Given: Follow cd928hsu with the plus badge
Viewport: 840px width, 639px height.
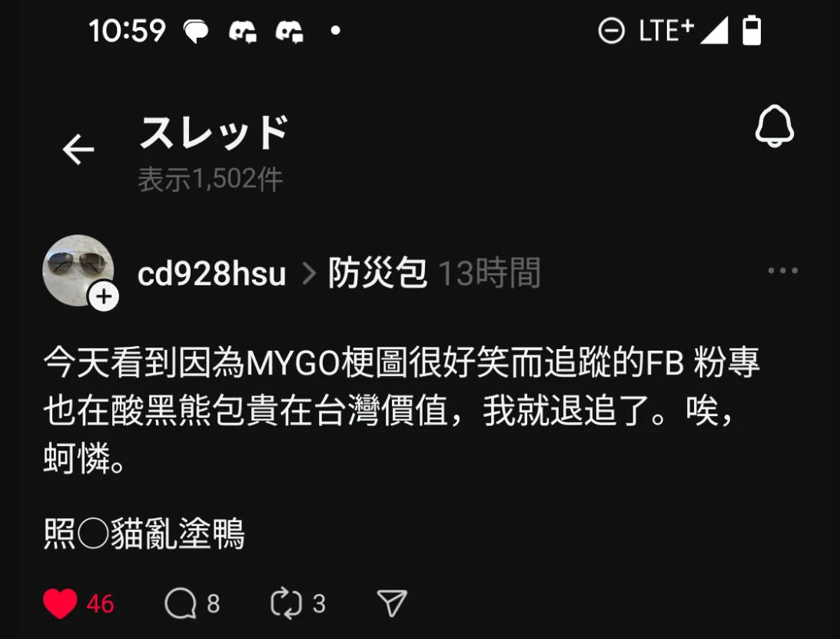Looking at the screenshot, I should (x=104, y=296).
